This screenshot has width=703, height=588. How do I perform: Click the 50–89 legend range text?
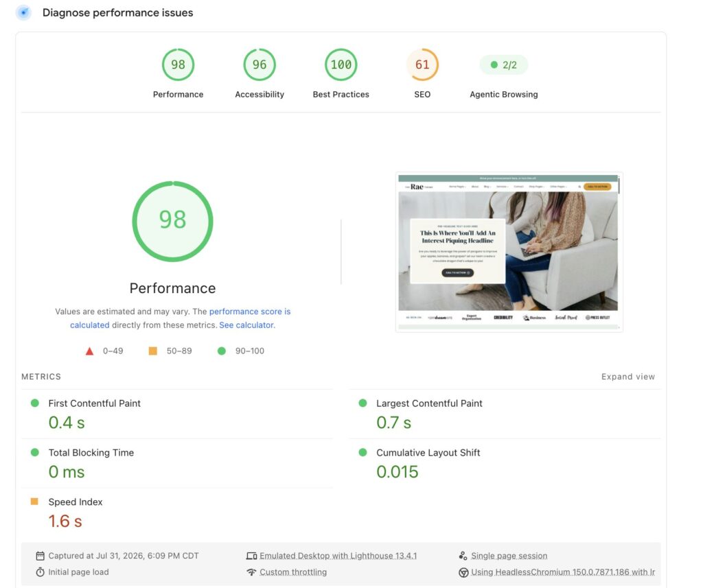(179, 351)
